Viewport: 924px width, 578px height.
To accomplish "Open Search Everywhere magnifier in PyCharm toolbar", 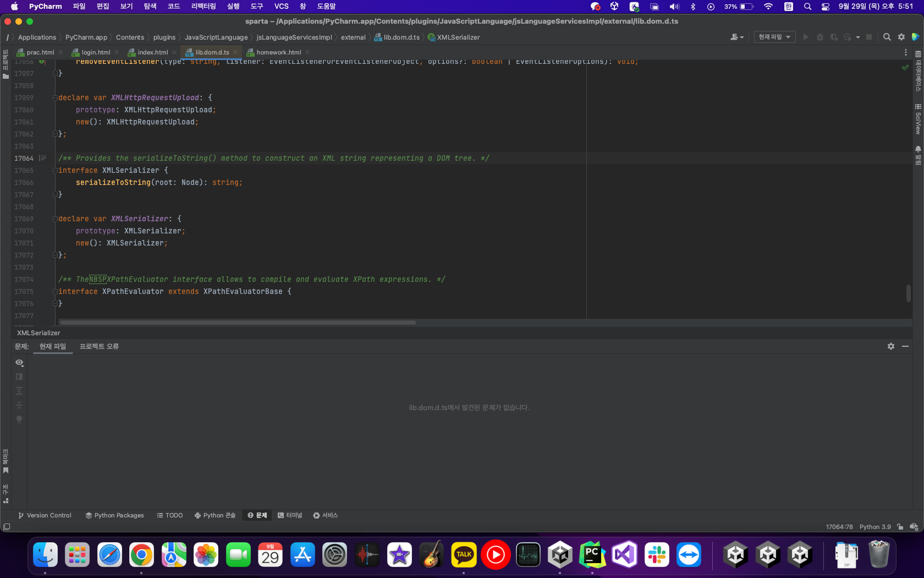I will 887,37.
